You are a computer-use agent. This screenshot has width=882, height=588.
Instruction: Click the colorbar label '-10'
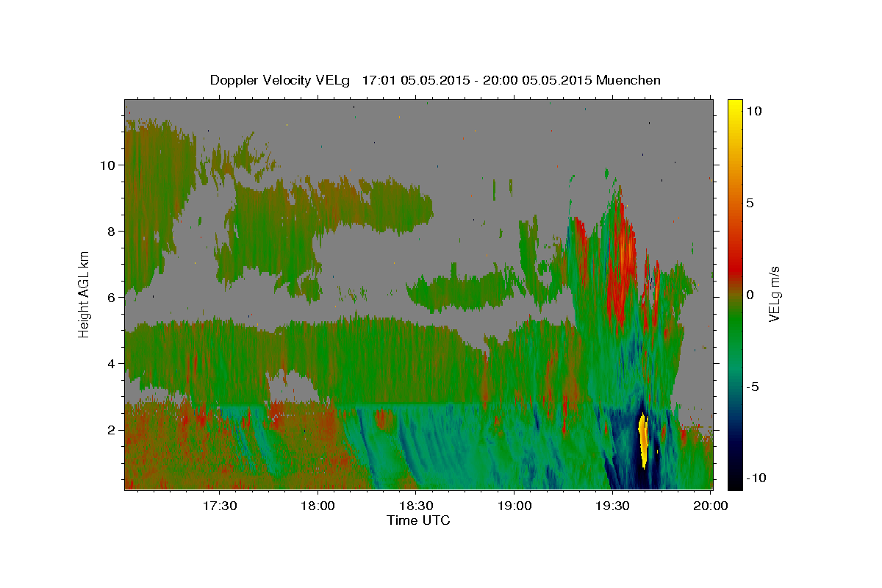(755, 478)
